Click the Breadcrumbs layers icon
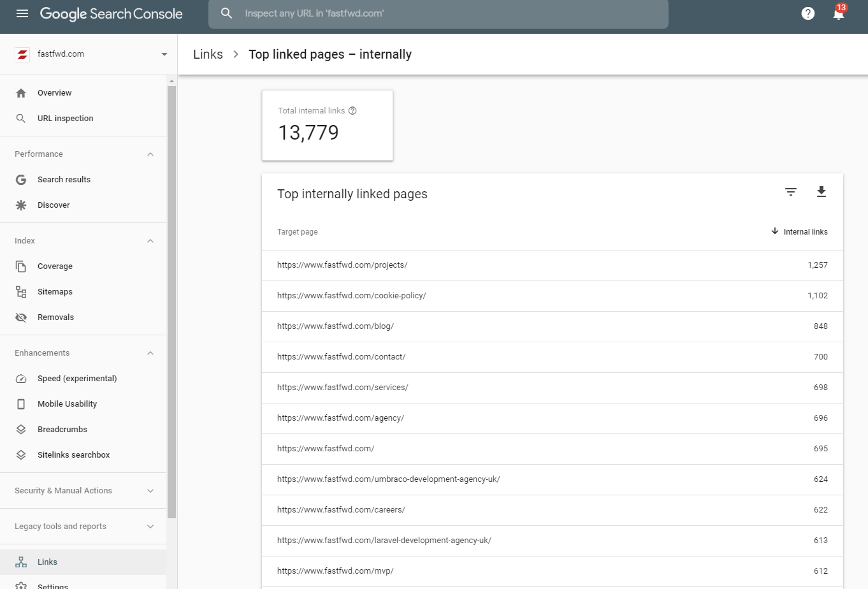The height and width of the screenshot is (589, 868). [x=21, y=430]
